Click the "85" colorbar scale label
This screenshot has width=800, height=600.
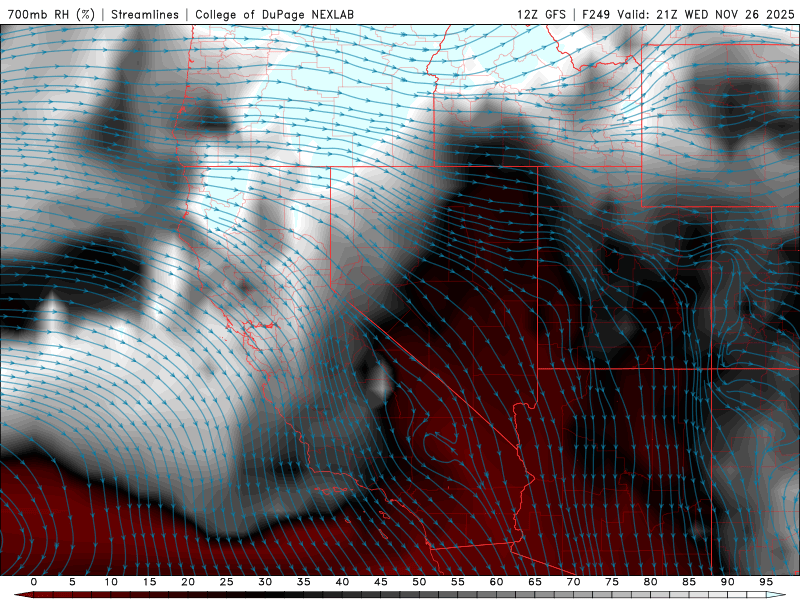tap(688, 582)
